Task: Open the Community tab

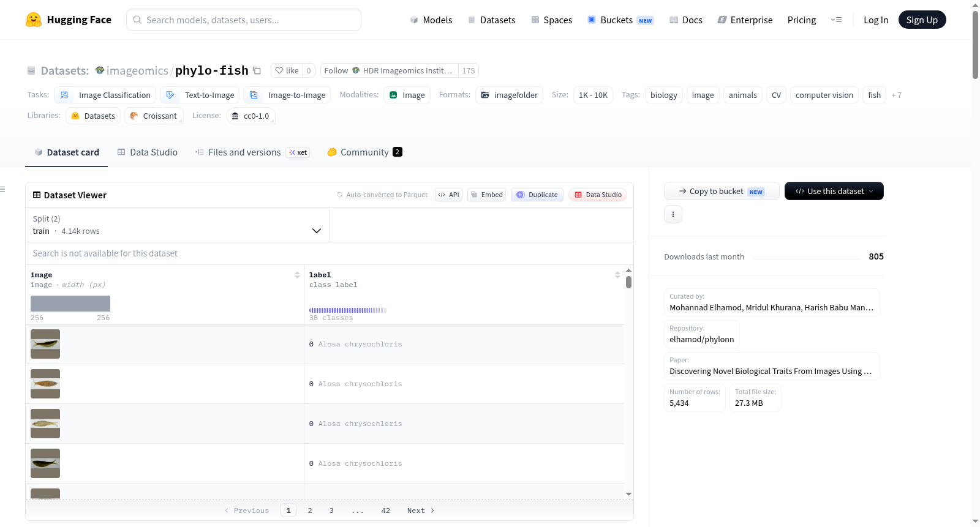Action: tap(364, 152)
